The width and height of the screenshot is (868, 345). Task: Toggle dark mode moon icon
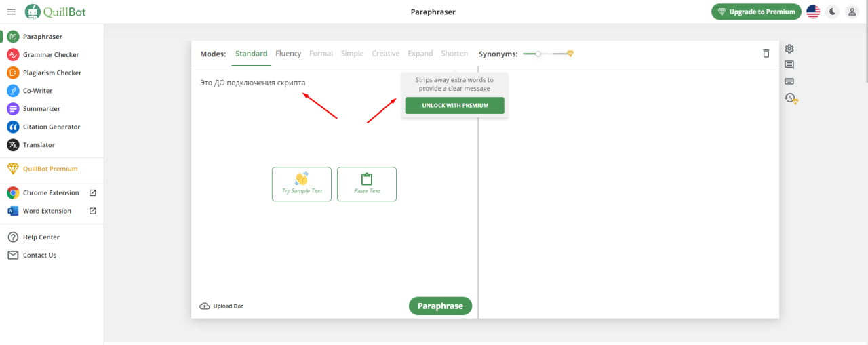tap(833, 12)
